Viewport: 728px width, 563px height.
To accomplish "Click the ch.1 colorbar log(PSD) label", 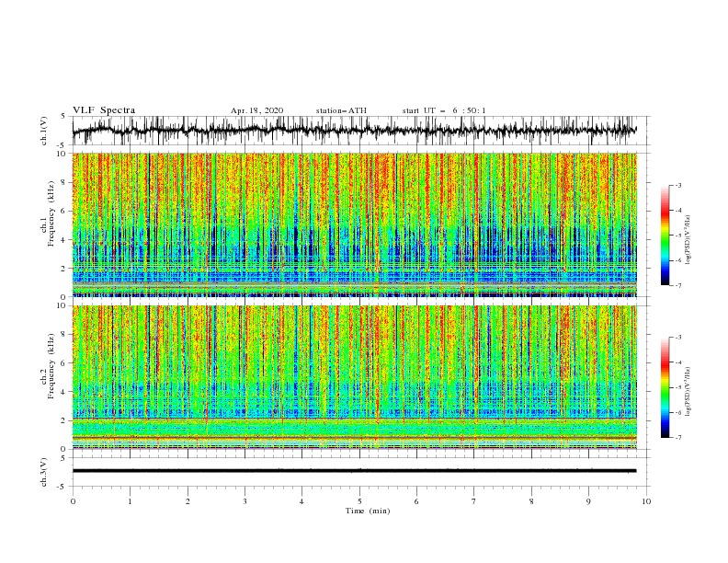I will point(688,240).
